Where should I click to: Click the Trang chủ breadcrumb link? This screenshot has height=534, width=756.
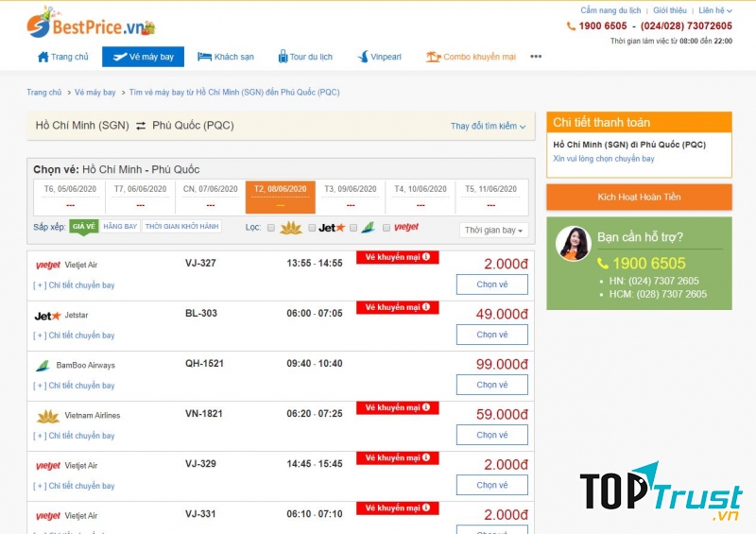pos(43,92)
